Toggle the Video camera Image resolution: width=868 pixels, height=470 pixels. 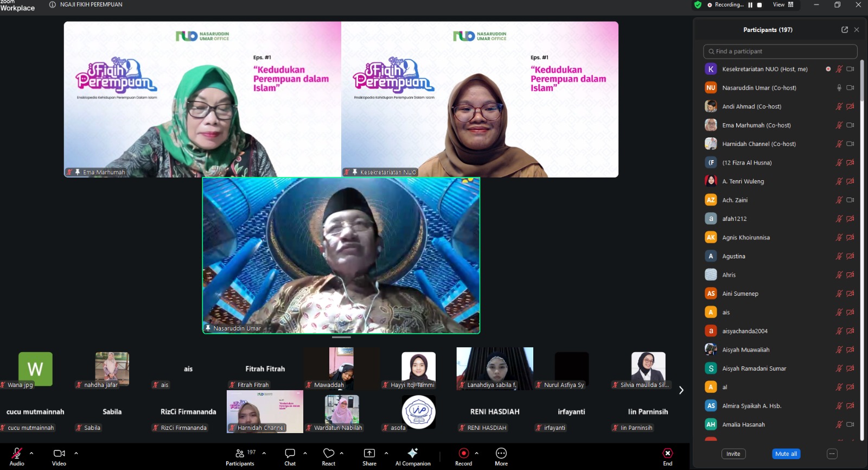[x=59, y=454]
